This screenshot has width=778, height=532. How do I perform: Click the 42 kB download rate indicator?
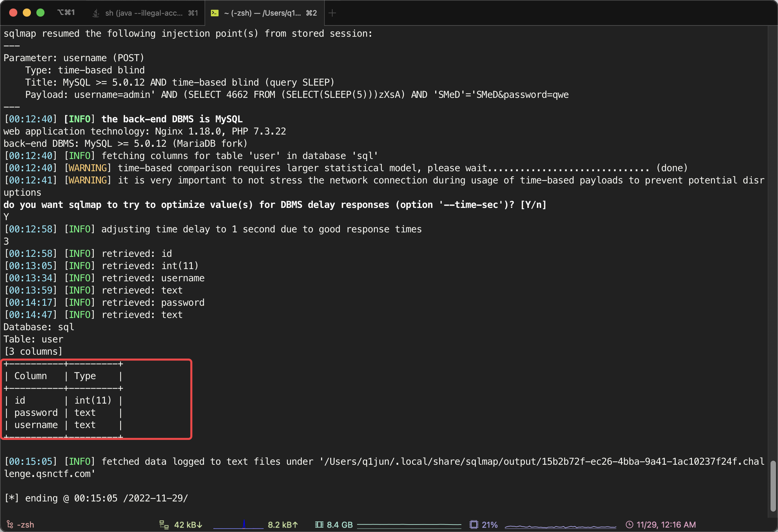[x=188, y=525]
